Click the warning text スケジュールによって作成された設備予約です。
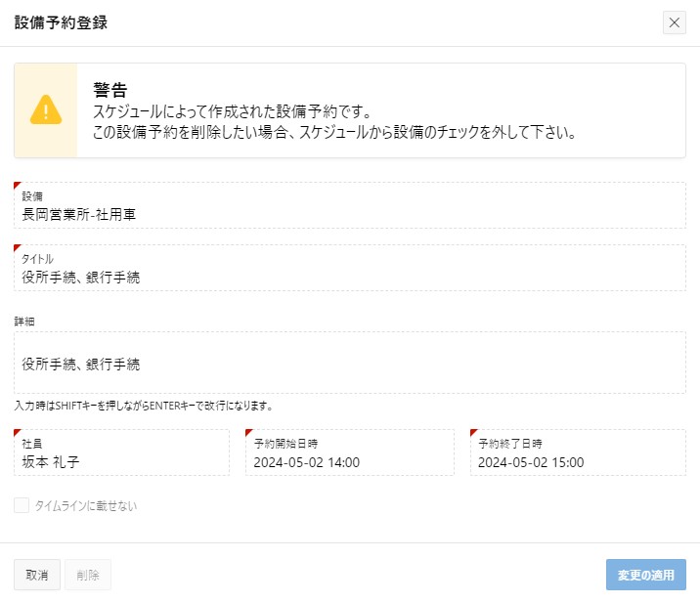The image size is (700, 602). tap(232, 111)
